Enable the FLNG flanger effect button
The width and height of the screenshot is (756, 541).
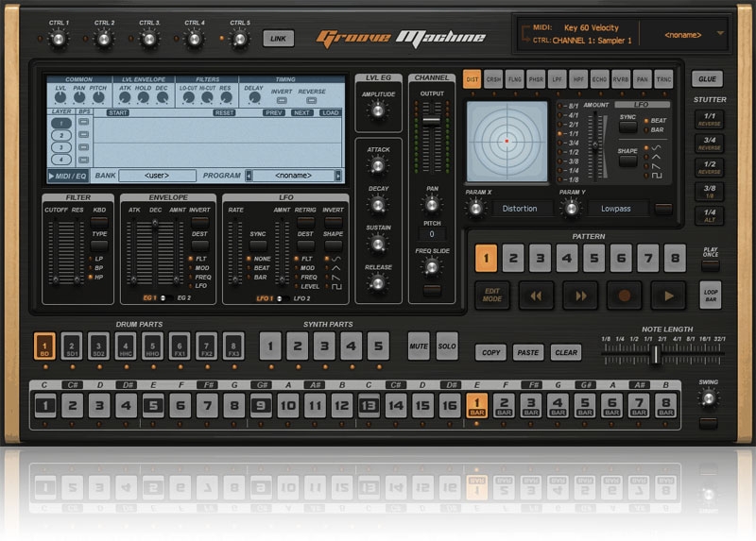coord(514,79)
